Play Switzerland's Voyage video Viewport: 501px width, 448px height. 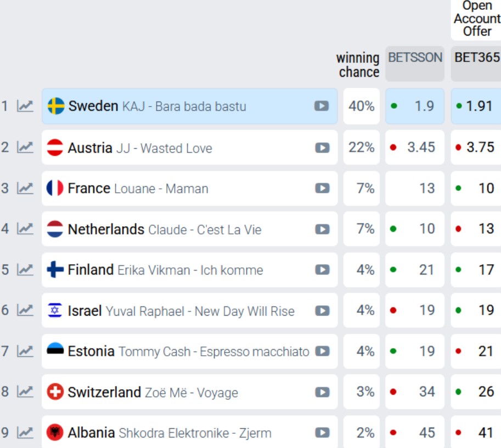(322, 393)
